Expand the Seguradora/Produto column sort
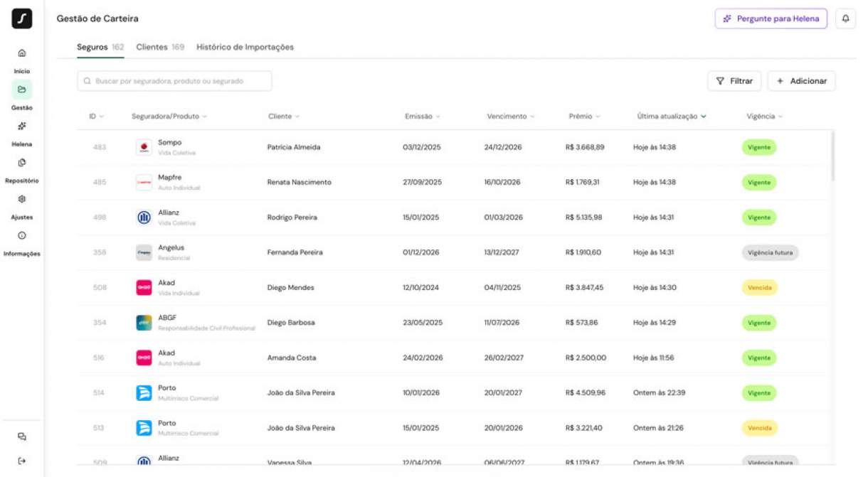The width and height of the screenshot is (868, 477). click(169, 117)
